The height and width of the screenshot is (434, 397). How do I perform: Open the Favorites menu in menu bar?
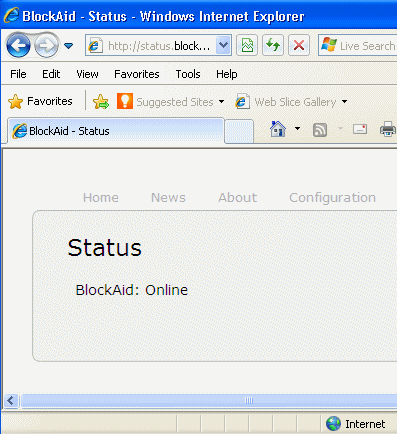point(137,74)
